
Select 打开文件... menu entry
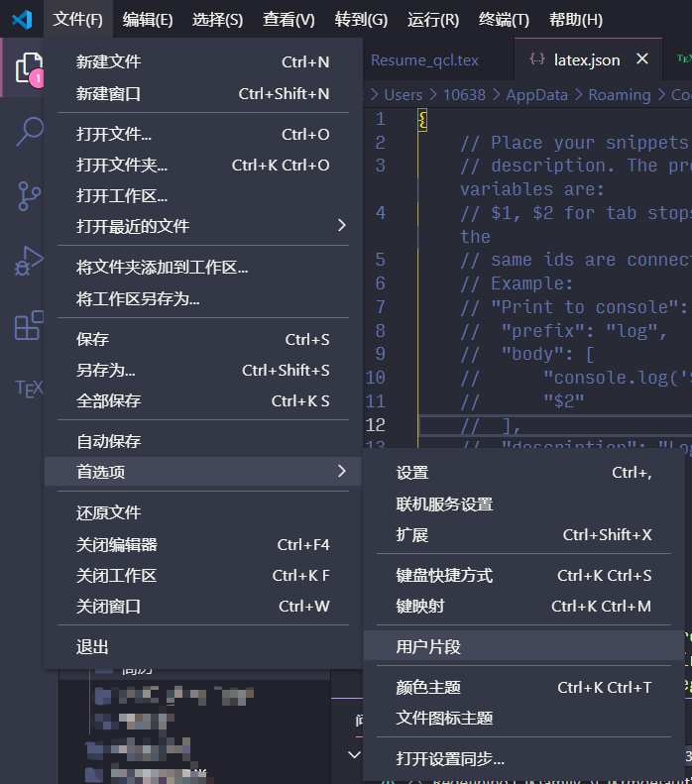203,134
